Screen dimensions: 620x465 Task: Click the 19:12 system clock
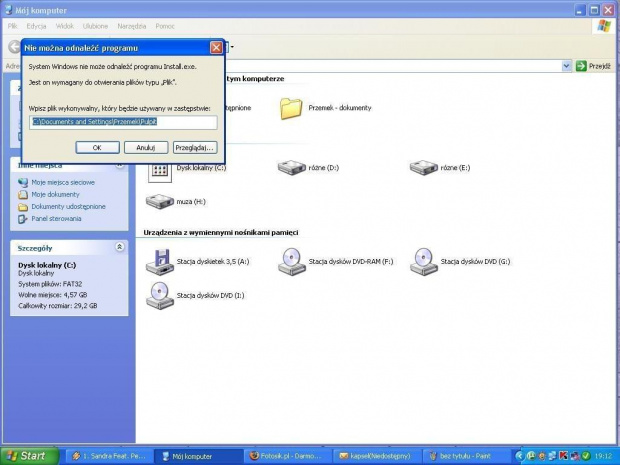pos(602,456)
